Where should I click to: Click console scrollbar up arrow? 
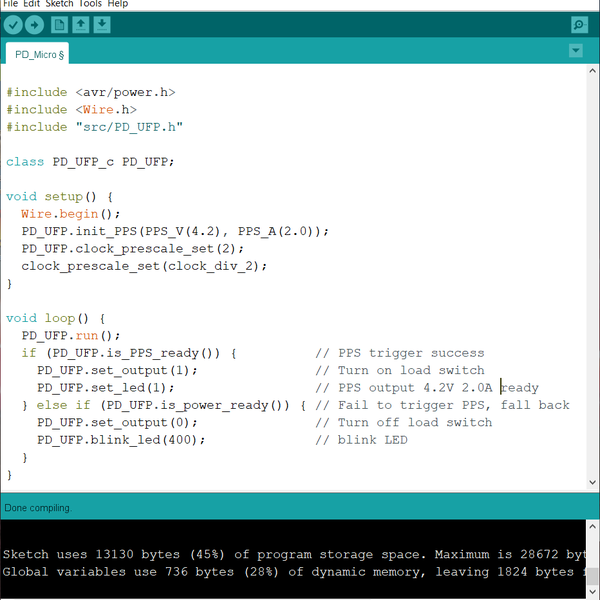(x=592, y=527)
